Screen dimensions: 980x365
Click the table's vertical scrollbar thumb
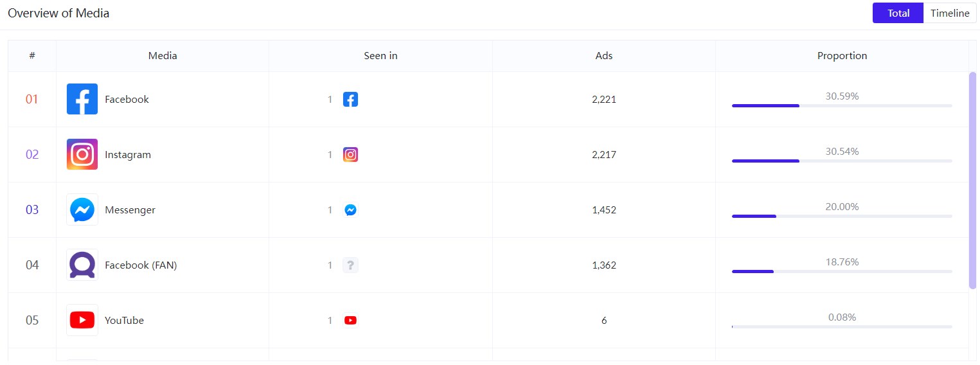[972, 180]
